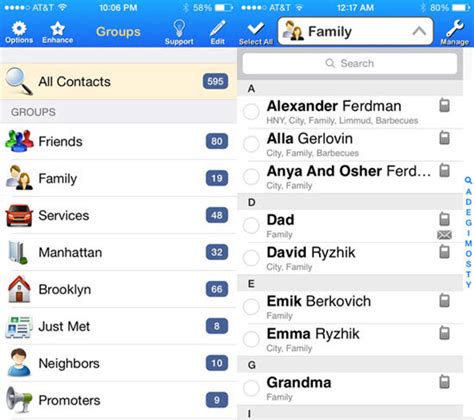
Task: Select the circle next to Alla Gerlovin
Action: click(x=251, y=144)
